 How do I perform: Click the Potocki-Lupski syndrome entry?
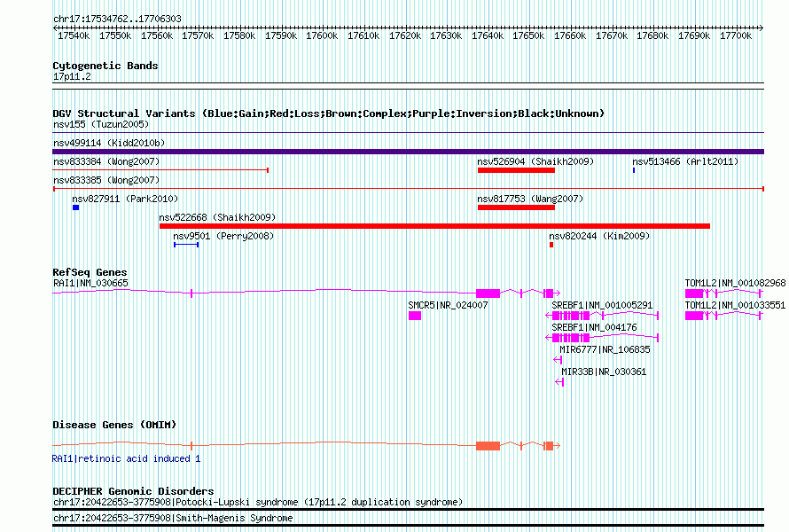(258, 502)
